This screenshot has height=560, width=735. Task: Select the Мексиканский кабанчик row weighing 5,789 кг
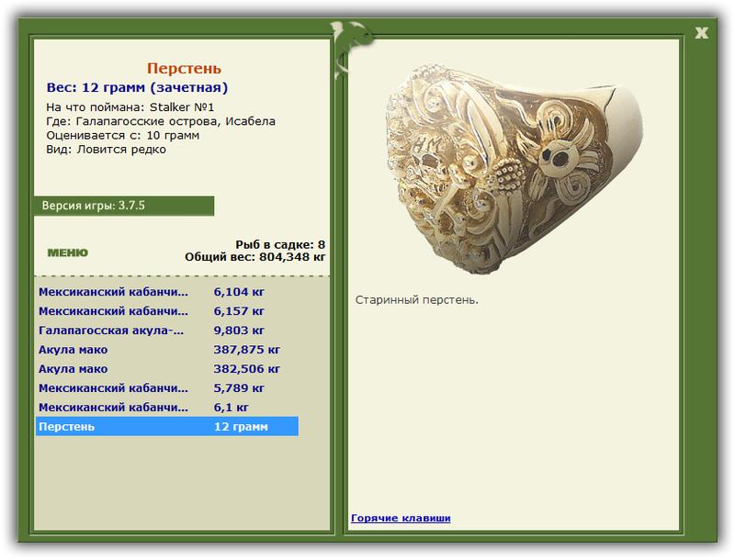167,387
